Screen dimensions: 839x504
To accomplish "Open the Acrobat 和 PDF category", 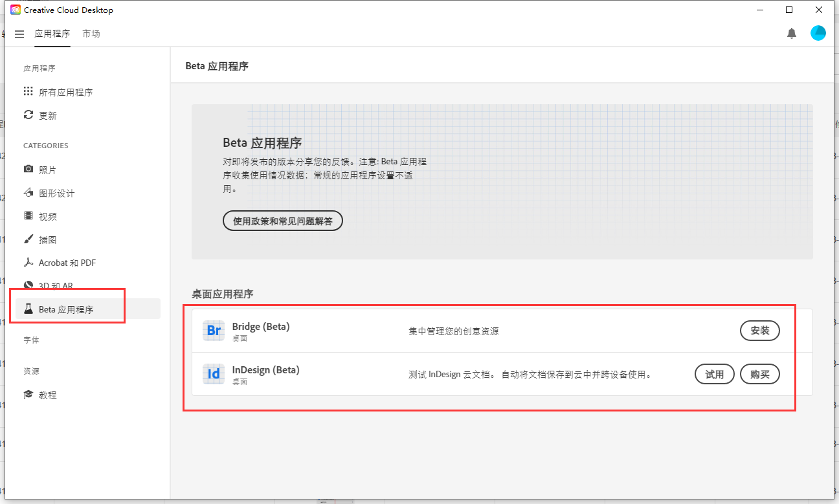I will (67, 263).
